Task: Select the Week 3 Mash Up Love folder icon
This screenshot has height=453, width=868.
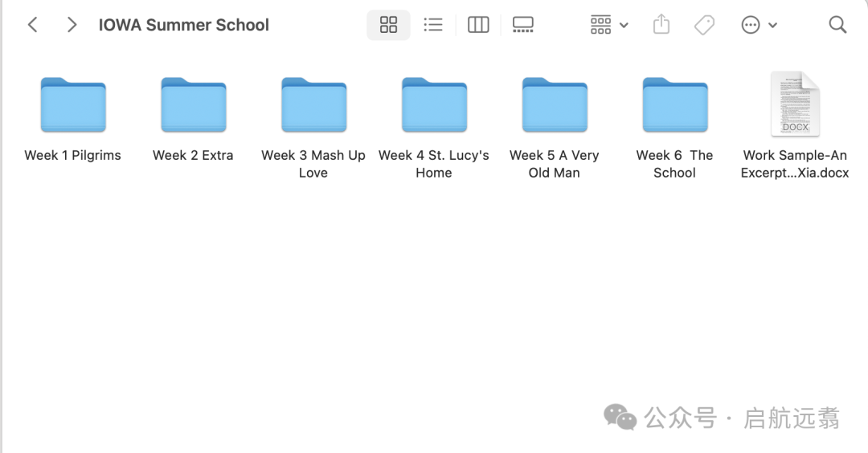Action: click(314, 105)
